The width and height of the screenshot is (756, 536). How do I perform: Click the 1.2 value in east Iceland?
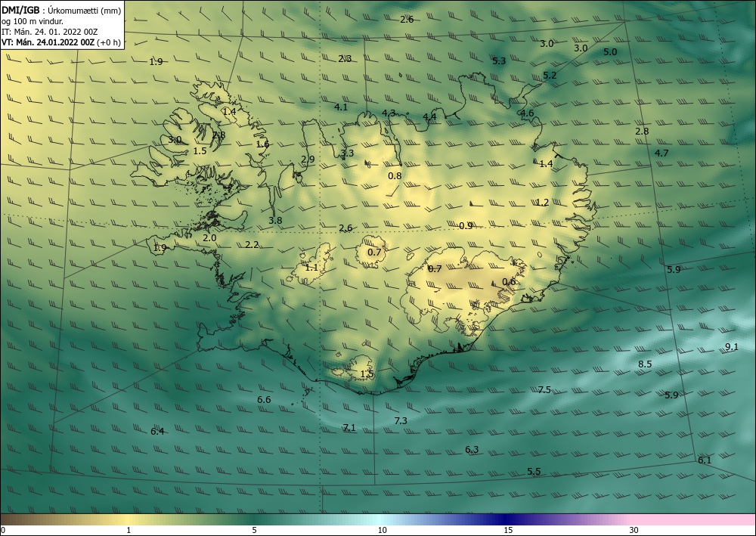tap(542, 203)
